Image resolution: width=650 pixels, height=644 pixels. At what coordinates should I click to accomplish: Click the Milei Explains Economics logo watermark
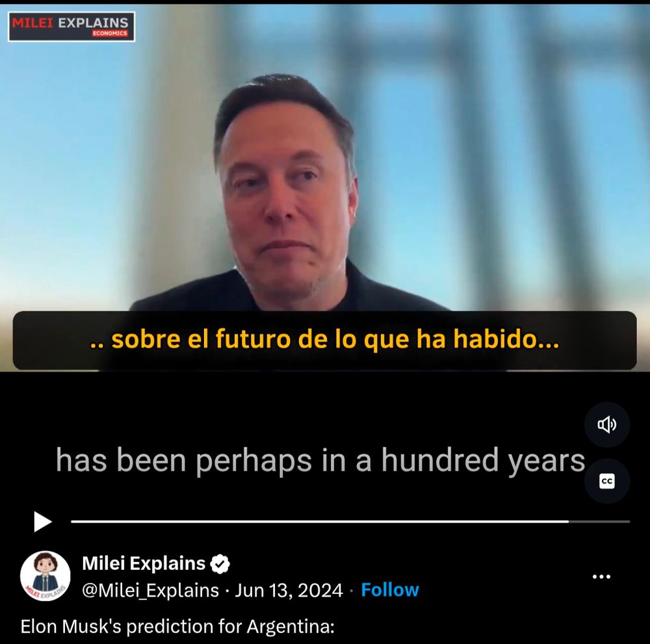tap(71, 27)
